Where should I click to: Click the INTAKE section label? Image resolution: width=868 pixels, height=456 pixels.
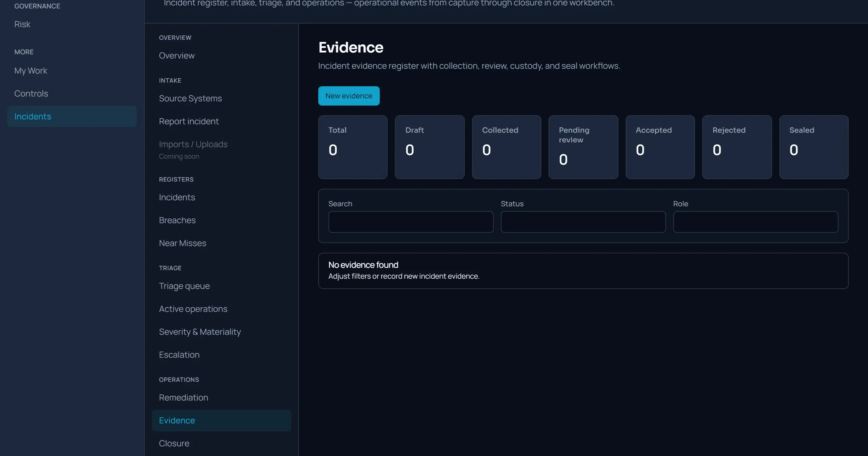(170, 81)
